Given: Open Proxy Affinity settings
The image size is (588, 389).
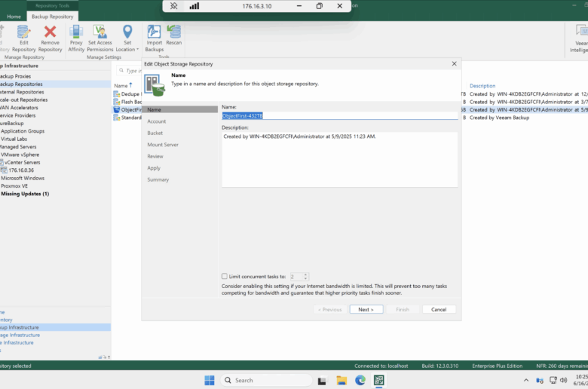Looking at the screenshot, I should pyautogui.click(x=76, y=38).
